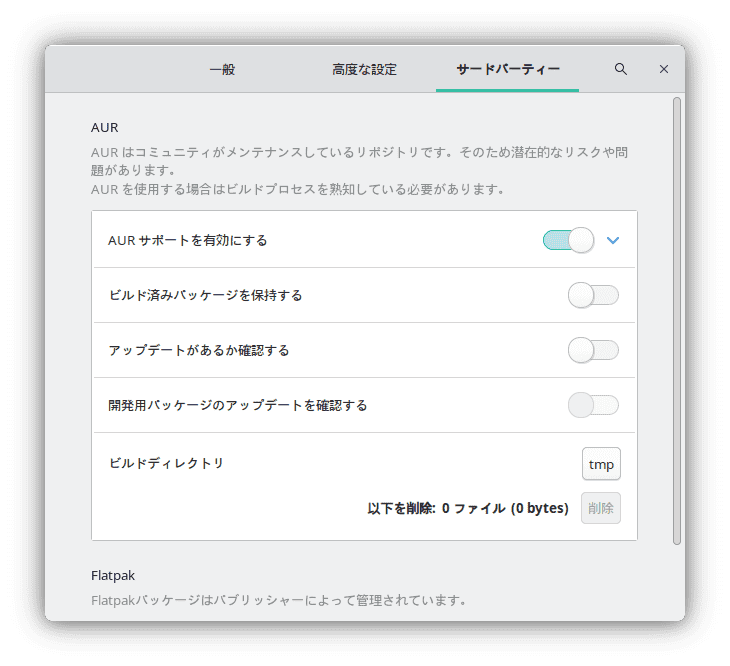Click the 削除 button
The image size is (730, 666).
tap(601, 508)
